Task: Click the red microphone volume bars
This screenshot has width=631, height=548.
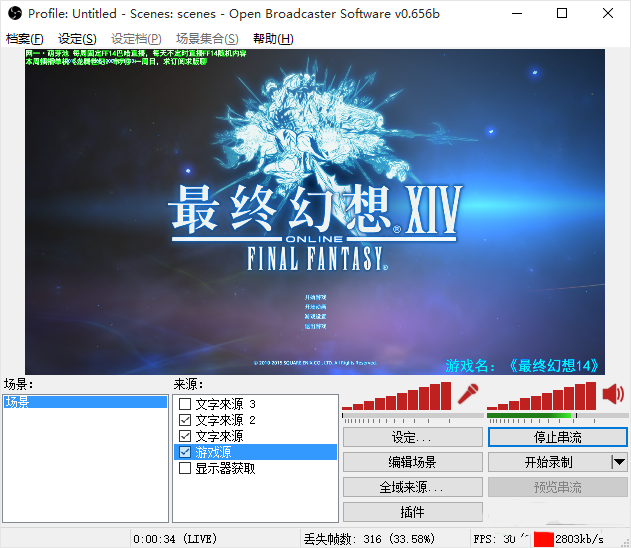Action: (x=397, y=396)
